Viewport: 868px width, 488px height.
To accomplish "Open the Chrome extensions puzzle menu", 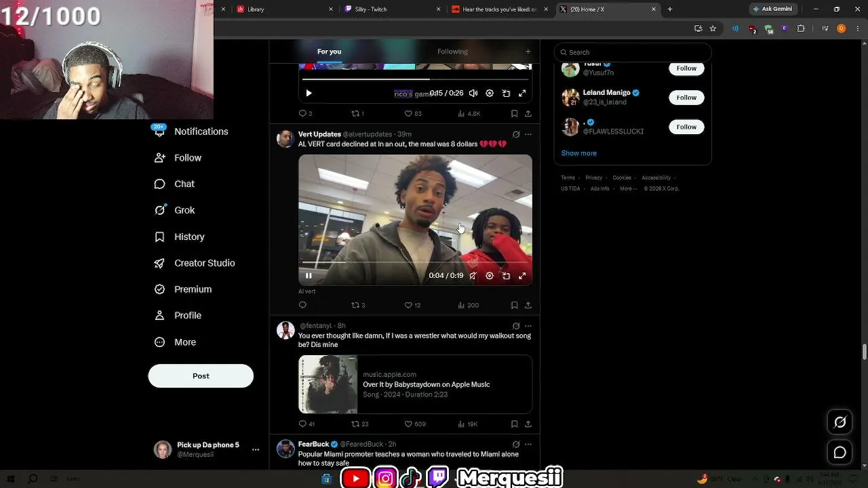I will [801, 28].
